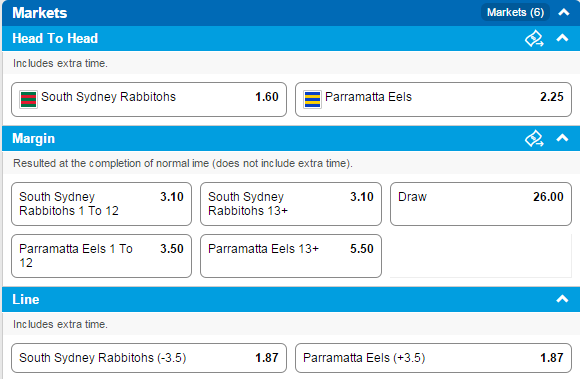
Task: Choose the Draw option at 26.00
Action: point(481,204)
